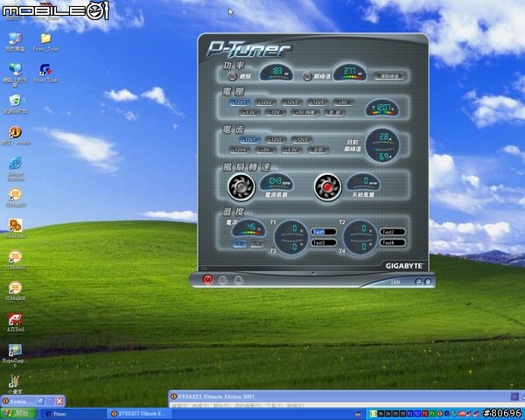The width and height of the screenshot is (525, 420).
Task: Click the EVEREST Ultimate Edition 2007 title bar
Action: click(346, 396)
